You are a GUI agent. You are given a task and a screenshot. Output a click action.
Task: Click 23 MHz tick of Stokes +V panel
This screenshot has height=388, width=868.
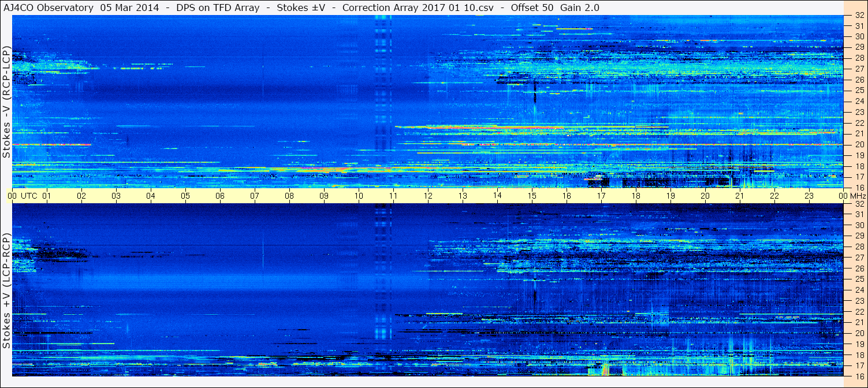(x=859, y=301)
